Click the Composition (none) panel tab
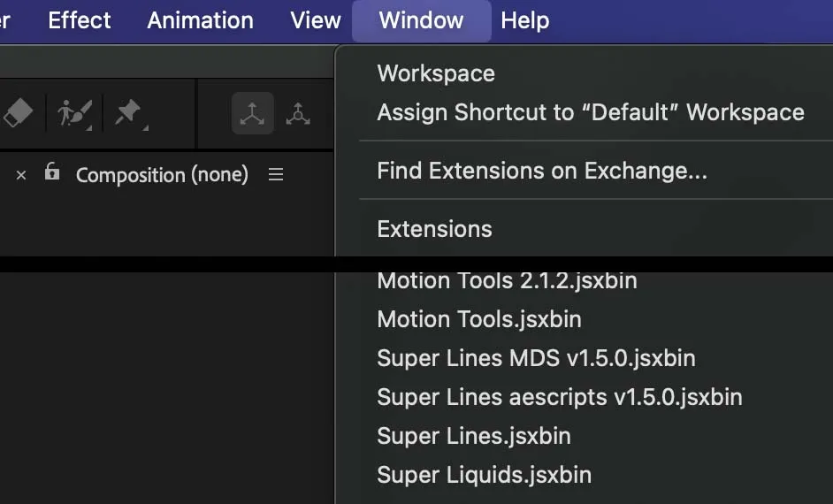This screenshot has width=833, height=504. point(162,175)
